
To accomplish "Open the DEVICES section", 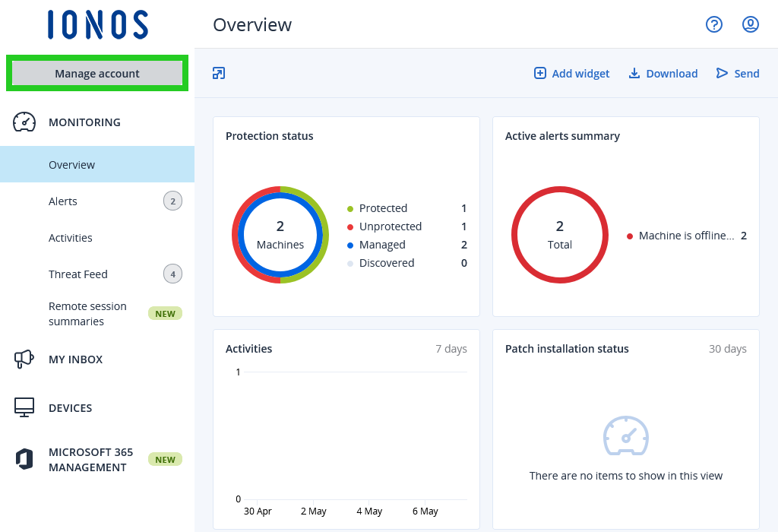I will [71, 408].
